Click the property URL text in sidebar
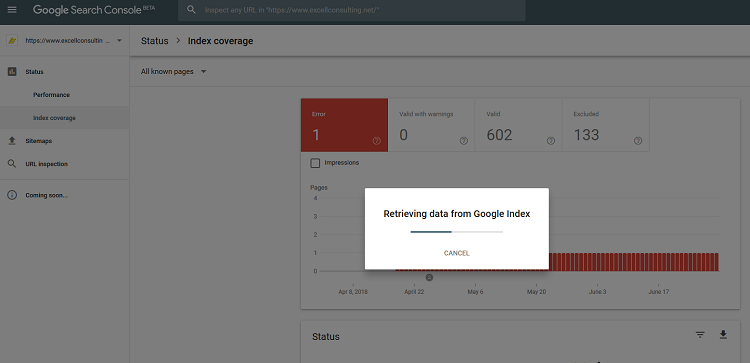750x363 pixels. (x=67, y=41)
